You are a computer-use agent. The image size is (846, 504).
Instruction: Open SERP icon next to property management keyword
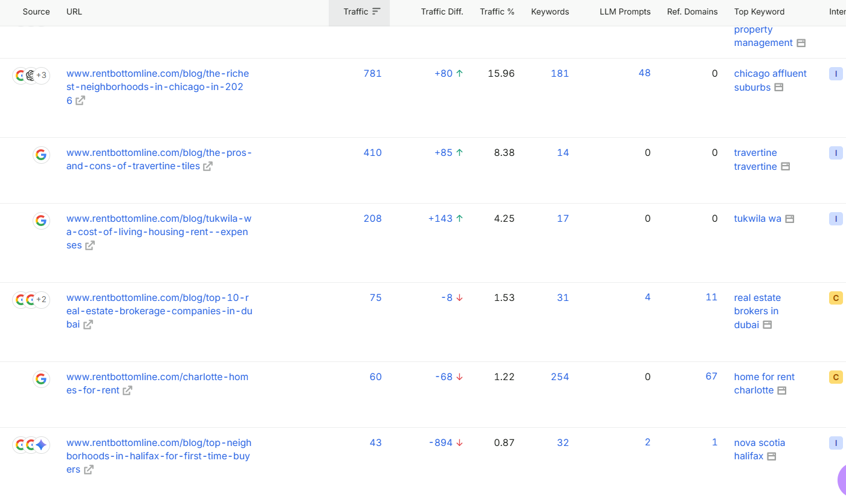801,43
